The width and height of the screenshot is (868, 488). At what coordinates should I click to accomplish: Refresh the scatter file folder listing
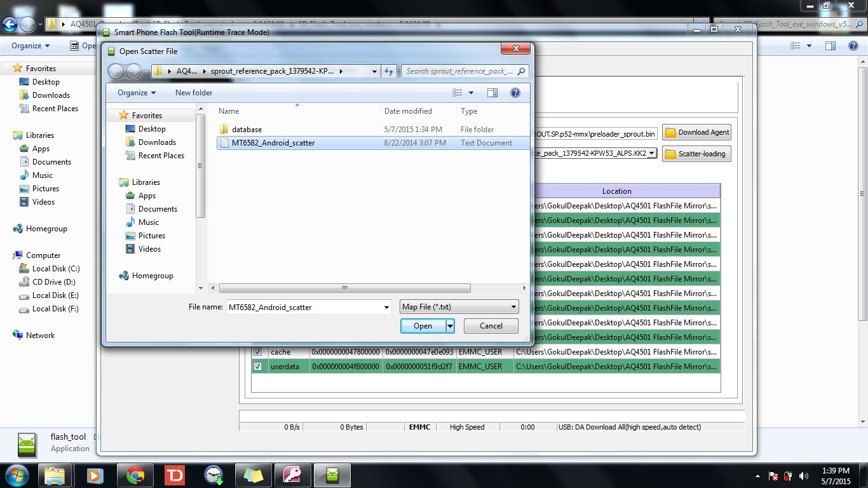[390, 71]
